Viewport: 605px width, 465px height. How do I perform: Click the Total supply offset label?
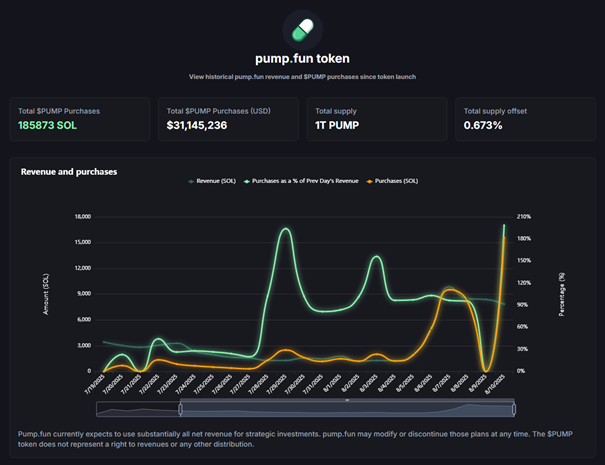click(495, 111)
